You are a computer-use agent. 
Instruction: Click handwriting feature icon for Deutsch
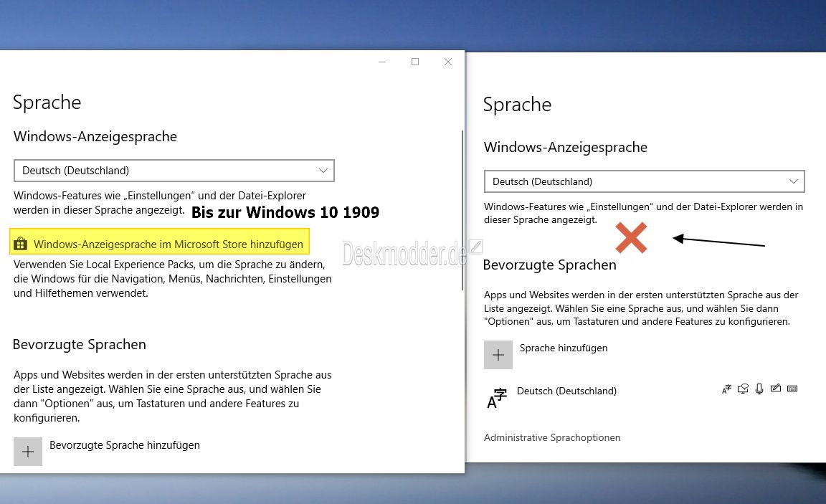[775, 389]
